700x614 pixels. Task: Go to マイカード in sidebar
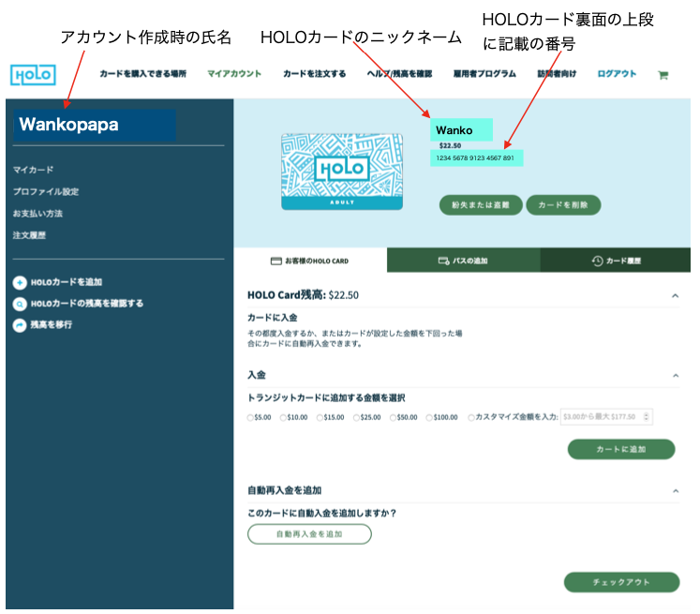tap(33, 170)
